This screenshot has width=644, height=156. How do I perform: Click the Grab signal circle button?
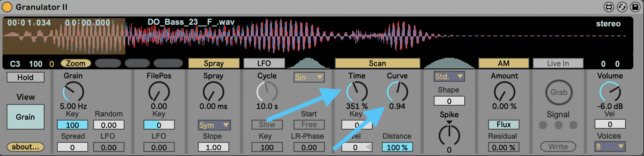point(558,92)
